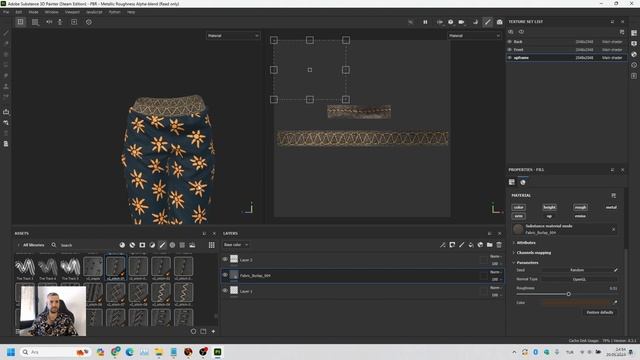Screen dimensions: 640x360
Task: Add a paint layer with the brush icon
Action: [x=462, y=245]
